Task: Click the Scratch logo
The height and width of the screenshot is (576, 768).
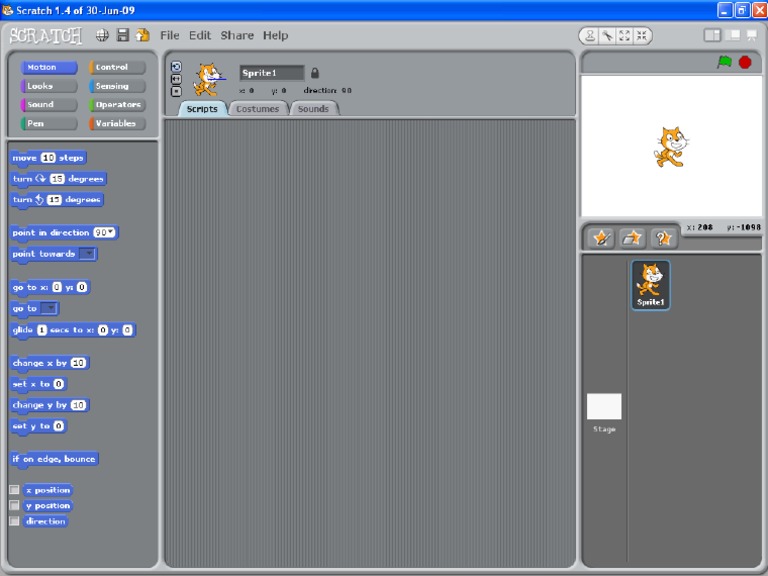Action: [46, 36]
